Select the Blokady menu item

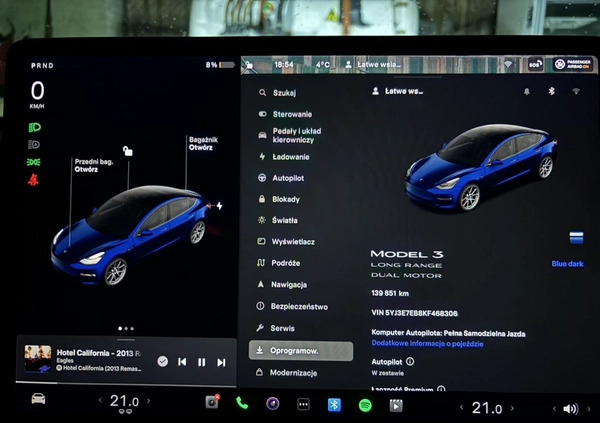(279, 199)
